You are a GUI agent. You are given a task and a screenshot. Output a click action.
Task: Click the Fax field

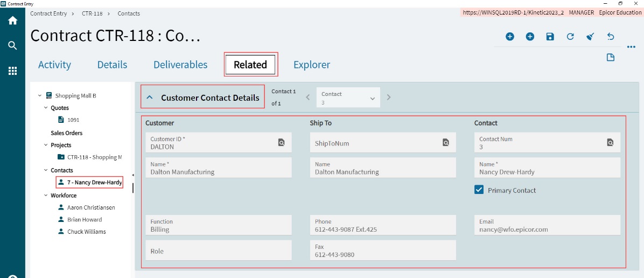coord(383,251)
